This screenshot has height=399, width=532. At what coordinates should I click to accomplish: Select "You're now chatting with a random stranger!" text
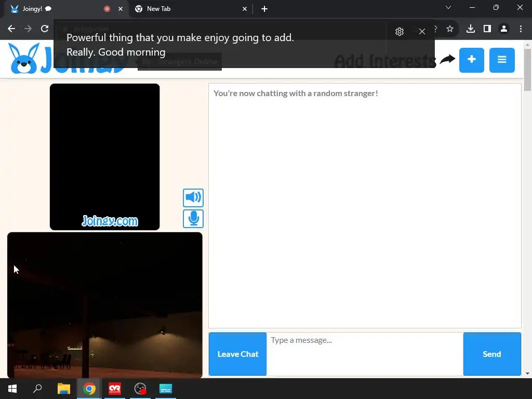click(296, 94)
